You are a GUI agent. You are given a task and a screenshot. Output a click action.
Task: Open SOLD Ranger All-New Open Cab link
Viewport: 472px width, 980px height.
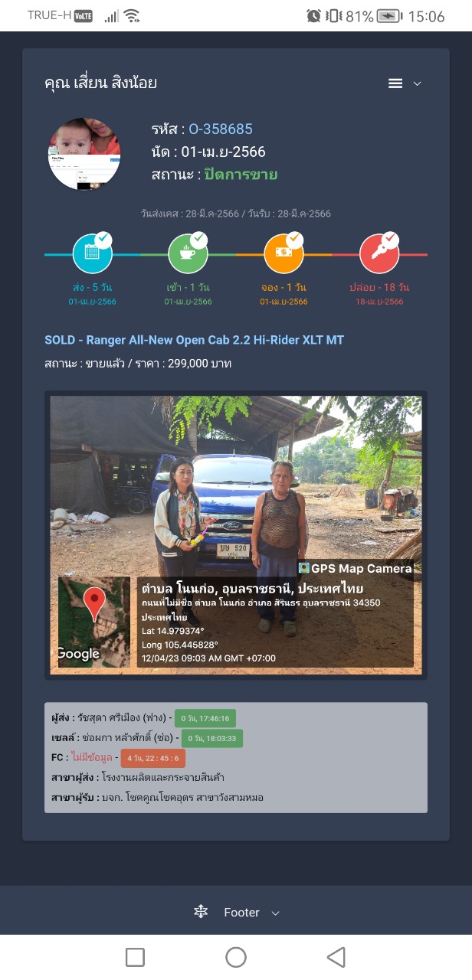(x=194, y=340)
